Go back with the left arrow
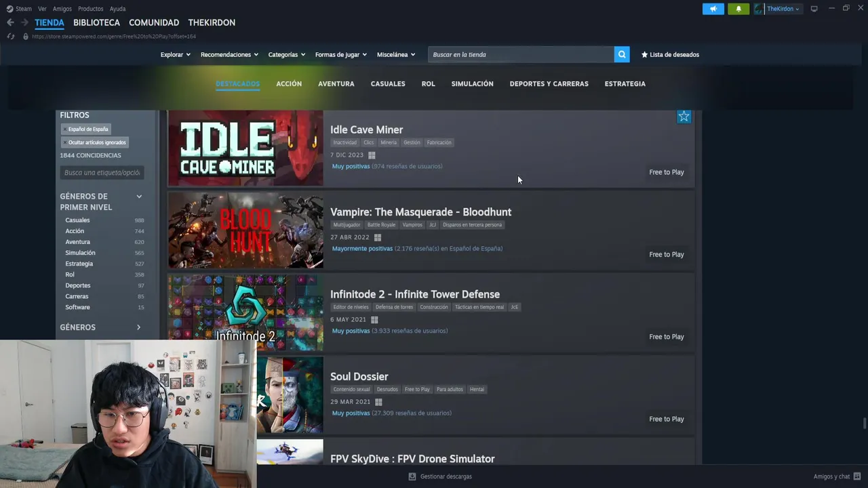 (10, 22)
